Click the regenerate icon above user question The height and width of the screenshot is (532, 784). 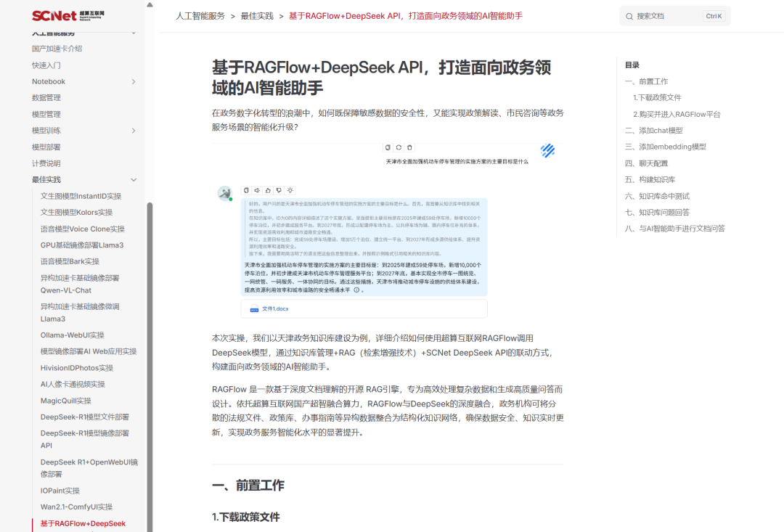pyautogui.click(x=399, y=147)
